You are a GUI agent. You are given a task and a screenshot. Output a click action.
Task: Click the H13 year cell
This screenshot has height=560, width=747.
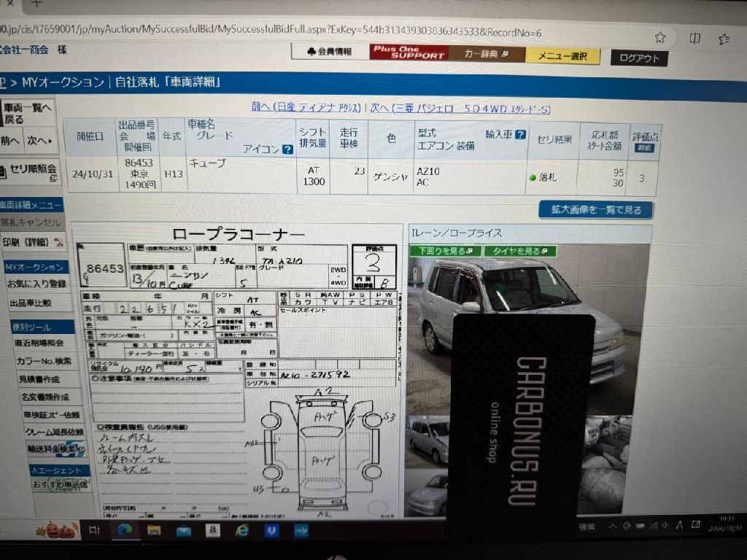coord(174,174)
